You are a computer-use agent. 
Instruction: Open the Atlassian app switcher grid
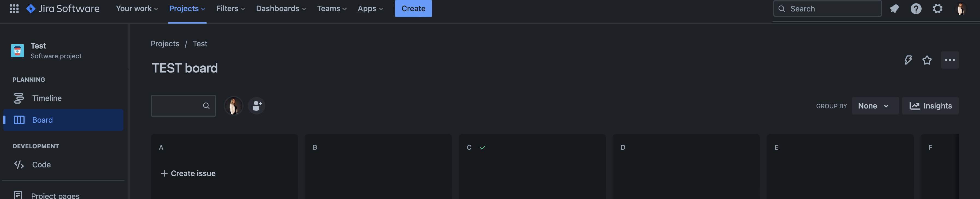pos(14,8)
